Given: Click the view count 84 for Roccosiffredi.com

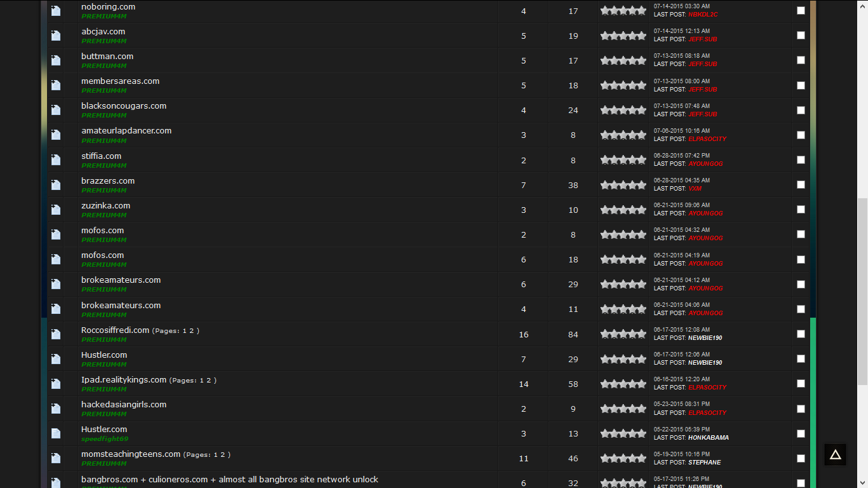Looking at the screenshot, I should [573, 334].
